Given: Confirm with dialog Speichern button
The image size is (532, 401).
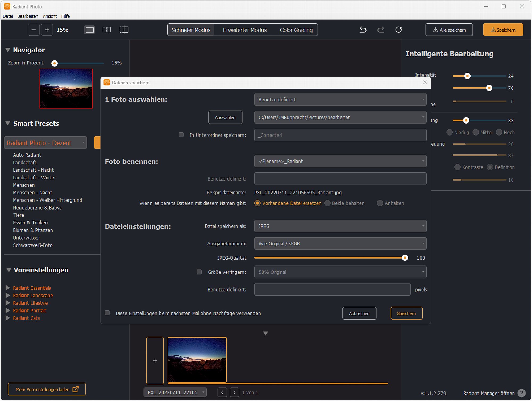Looking at the screenshot, I should (406, 313).
